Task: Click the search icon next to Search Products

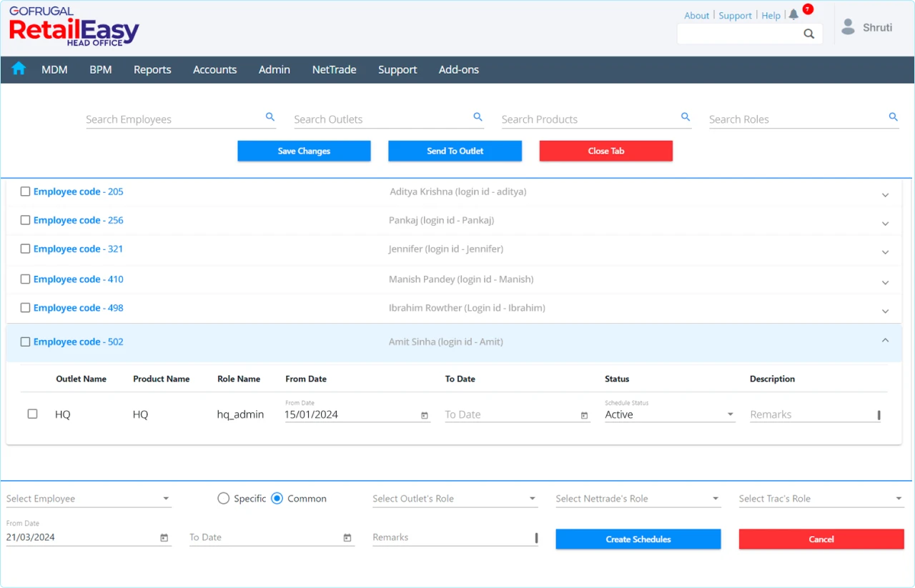Action: [685, 116]
